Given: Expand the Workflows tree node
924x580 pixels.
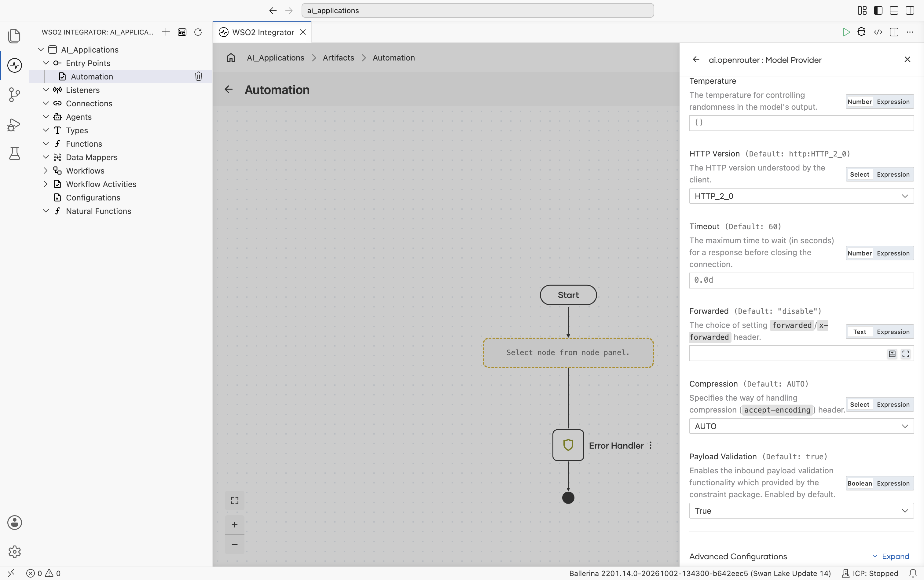Looking at the screenshot, I should 46,171.
